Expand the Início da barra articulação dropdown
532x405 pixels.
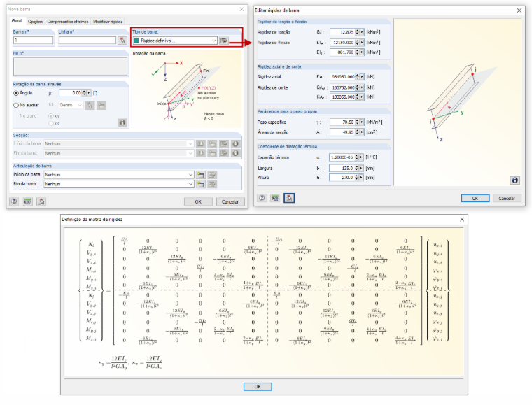coord(190,175)
